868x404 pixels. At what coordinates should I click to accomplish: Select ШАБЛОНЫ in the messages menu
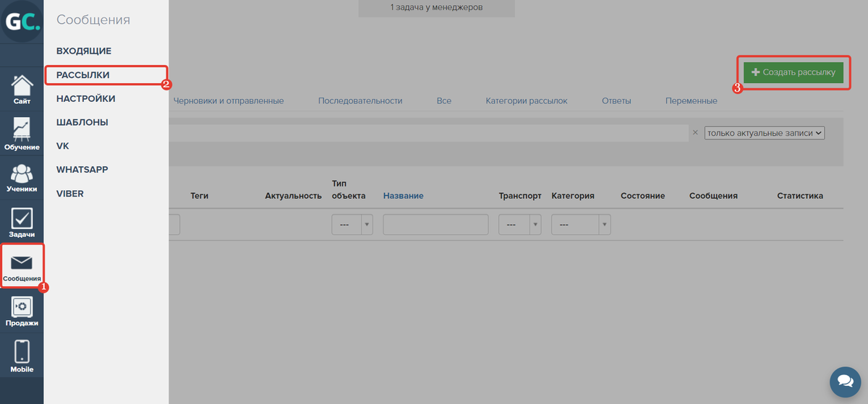(82, 122)
